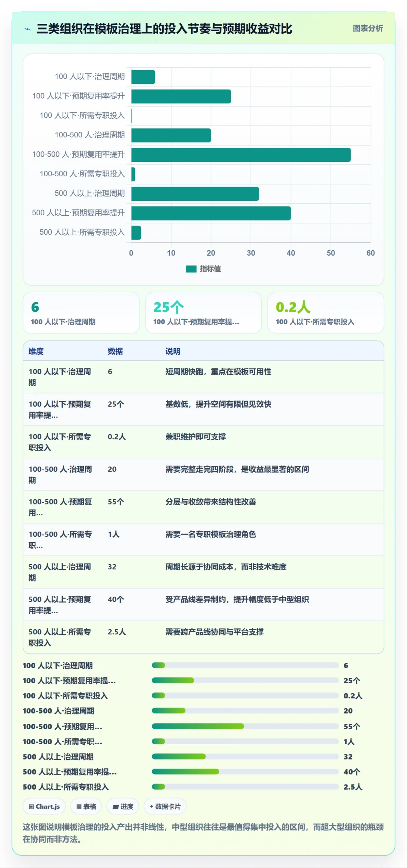Image resolution: width=407 pixels, height=868 pixels.
Task: Click the 数据 column header
Action: pos(115,351)
